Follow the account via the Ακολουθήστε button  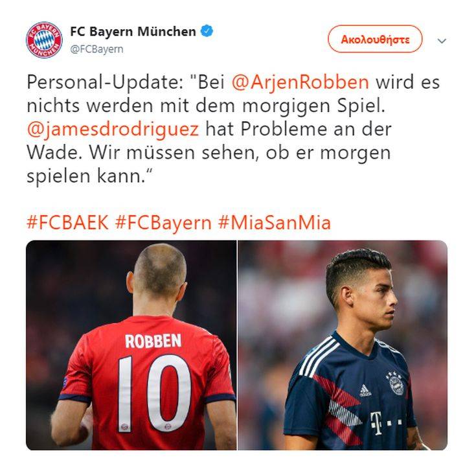pos(375,39)
